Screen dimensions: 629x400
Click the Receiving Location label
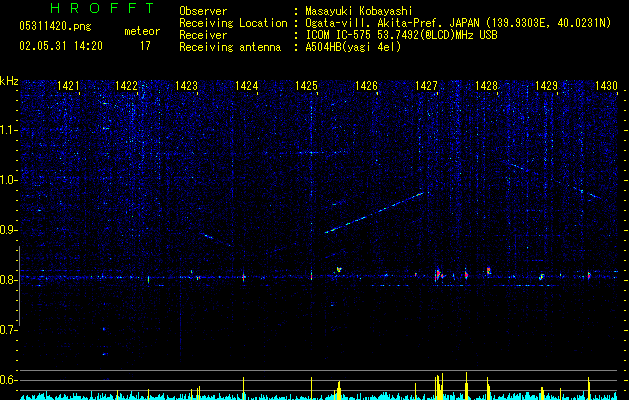click(233, 23)
